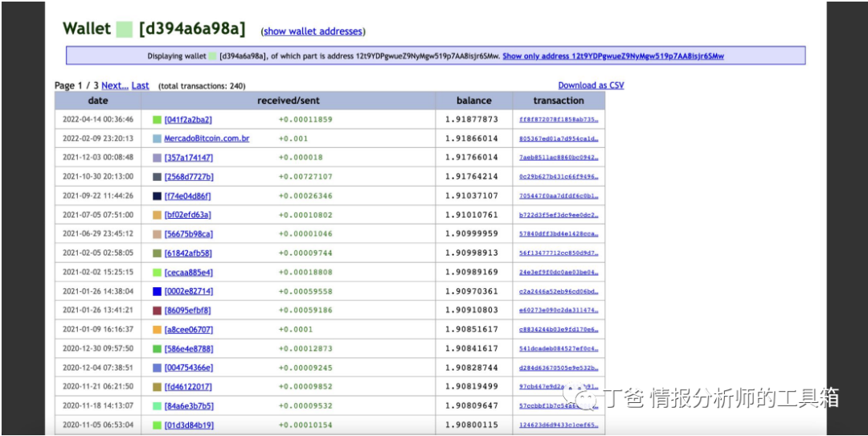Click the 'balance' column header
The width and height of the screenshot is (868, 436).
474,101
